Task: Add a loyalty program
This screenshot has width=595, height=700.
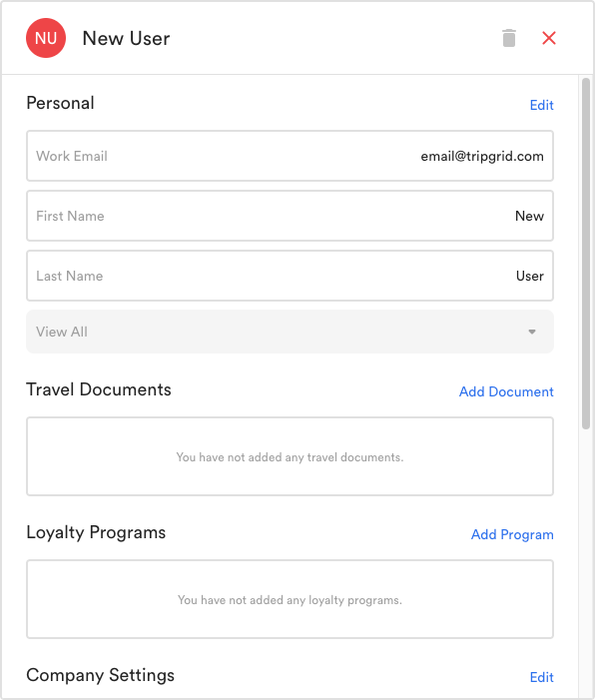Action: pos(512,534)
